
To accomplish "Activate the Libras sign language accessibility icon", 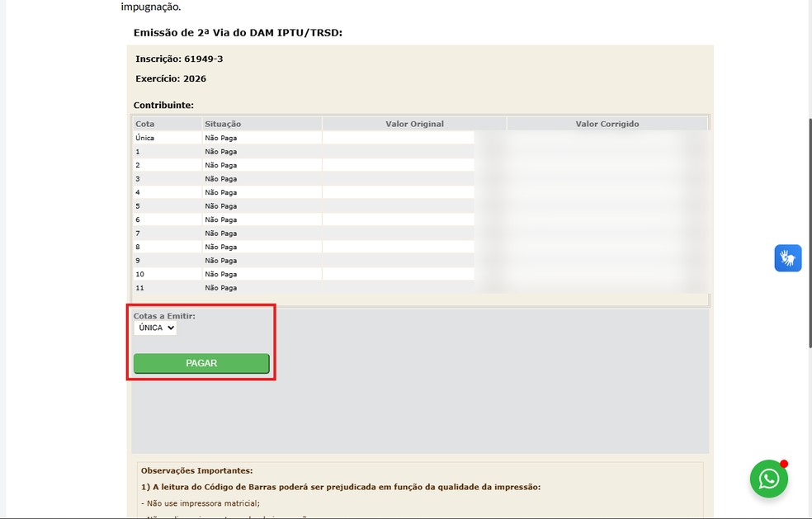I will 788,258.
